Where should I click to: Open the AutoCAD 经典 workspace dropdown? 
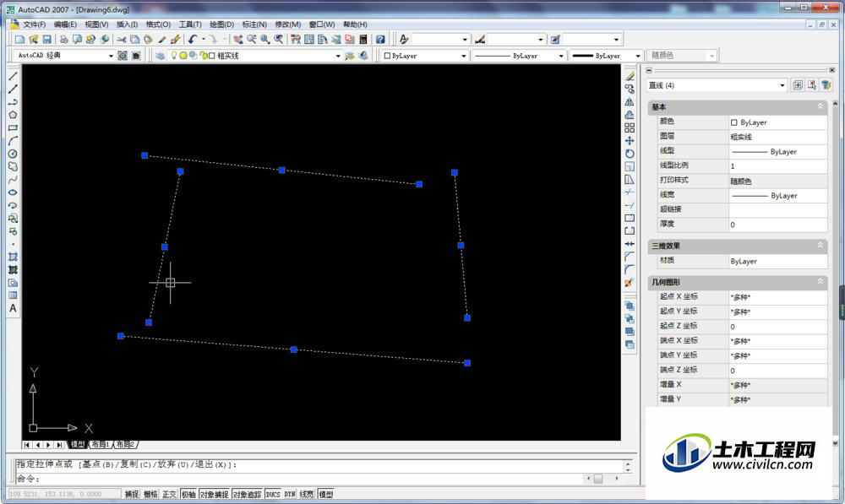[x=111, y=56]
